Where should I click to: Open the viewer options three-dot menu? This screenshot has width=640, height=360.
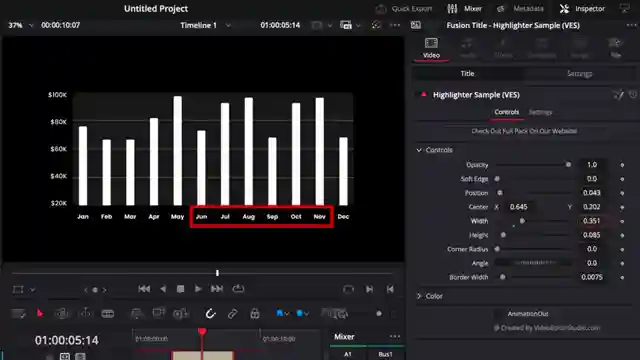click(395, 25)
